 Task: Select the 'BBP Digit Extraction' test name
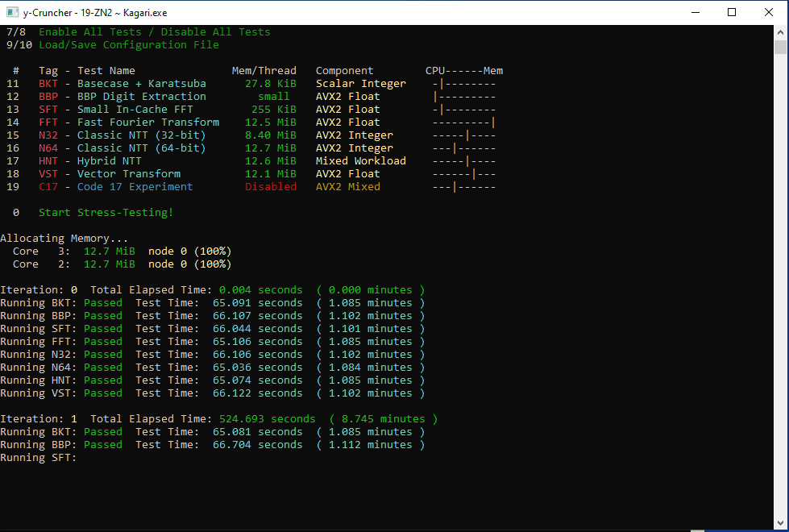tap(141, 96)
